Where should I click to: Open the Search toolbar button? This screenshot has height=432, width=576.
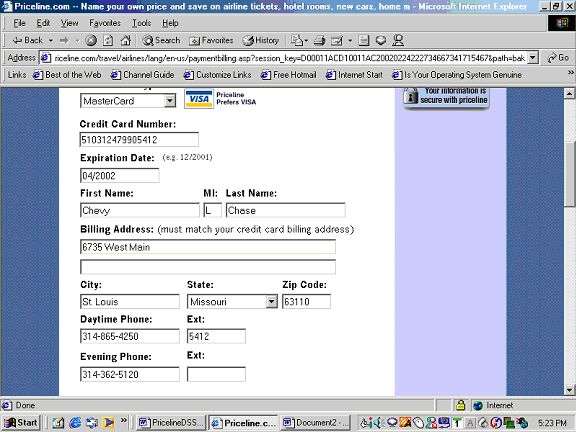(161, 40)
